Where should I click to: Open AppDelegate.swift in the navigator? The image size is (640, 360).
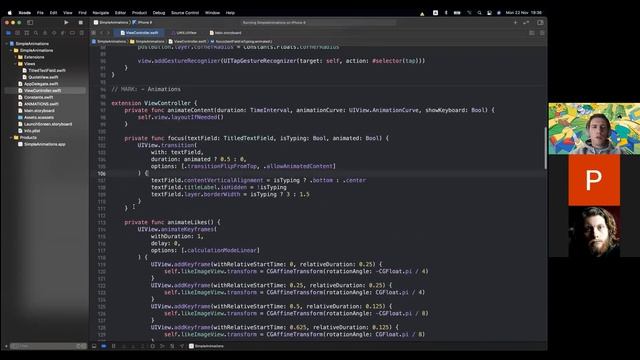click(x=38, y=84)
